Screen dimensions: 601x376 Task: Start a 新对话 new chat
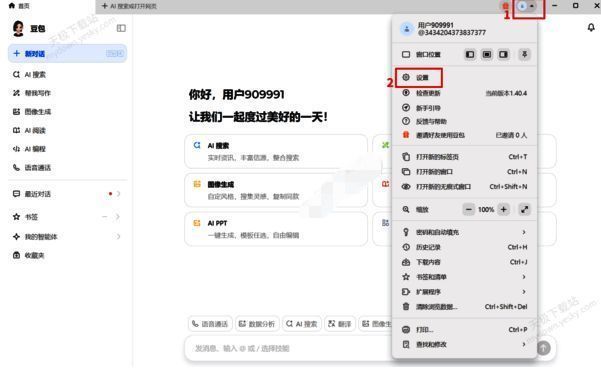point(67,54)
